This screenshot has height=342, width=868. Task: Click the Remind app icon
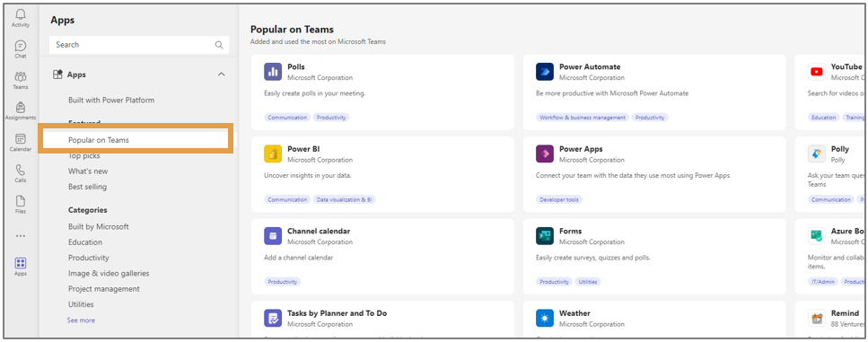[x=817, y=318]
